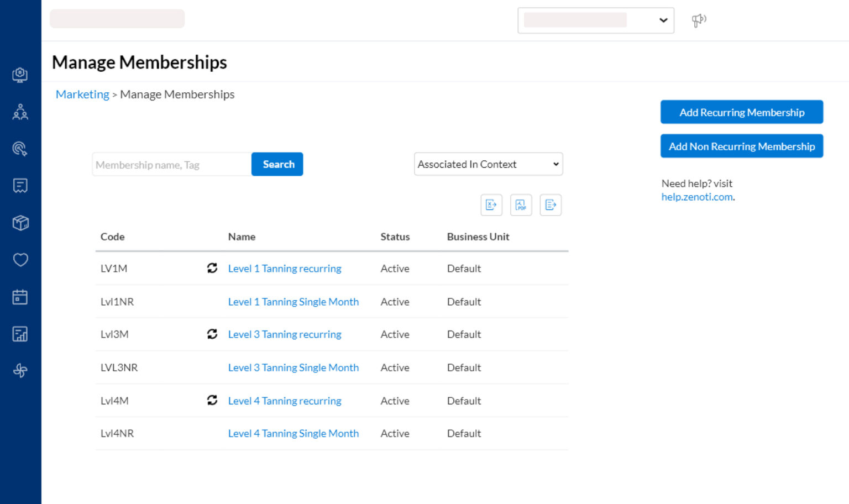This screenshot has height=504, width=849.
Task: Export memberships list as PDF
Action: [x=521, y=204]
